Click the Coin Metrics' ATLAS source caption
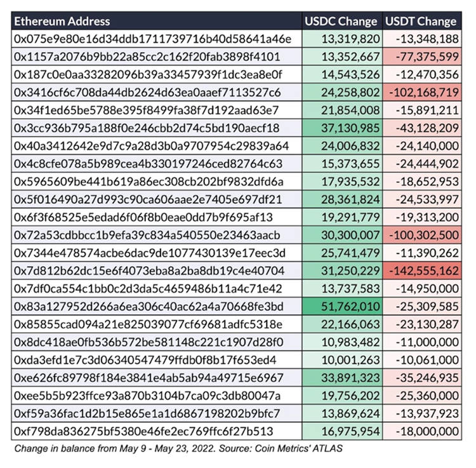This screenshot has height=468, width=476. click(148, 449)
